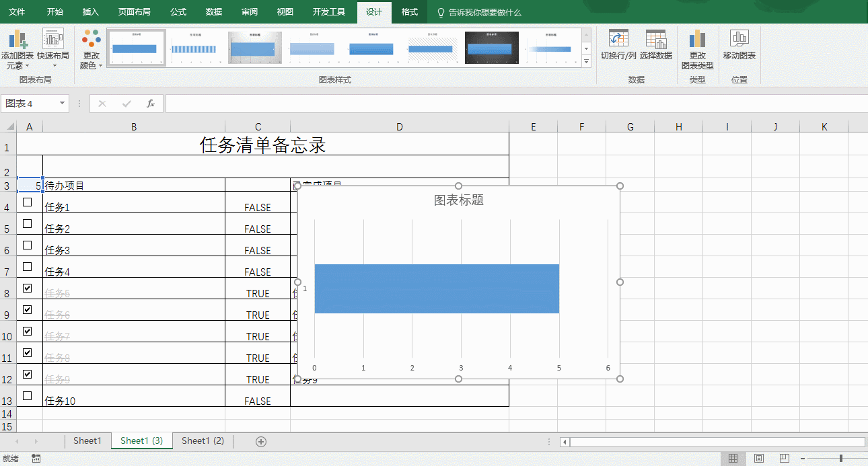Viewport: 868px width, 466px height.
Task: Check the checkbox next to 任务1
Action: coord(28,202)
